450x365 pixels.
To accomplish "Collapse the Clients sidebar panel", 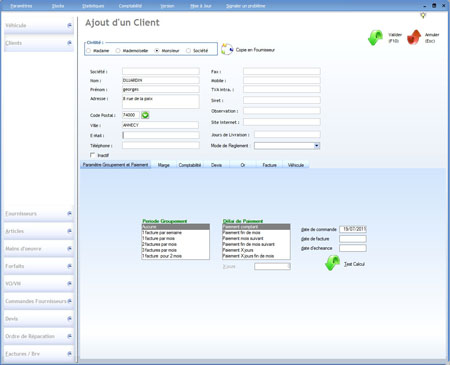I will (x=69, y=43).
